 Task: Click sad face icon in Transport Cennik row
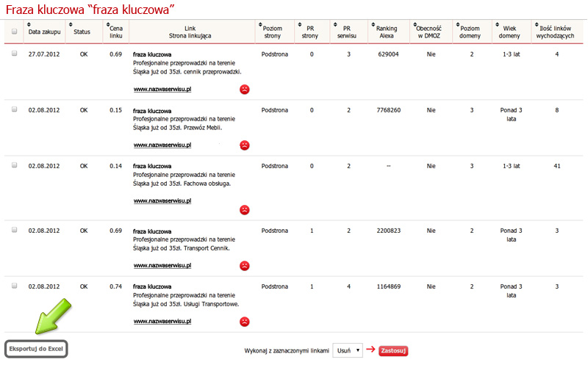click(x=244, y=266)
